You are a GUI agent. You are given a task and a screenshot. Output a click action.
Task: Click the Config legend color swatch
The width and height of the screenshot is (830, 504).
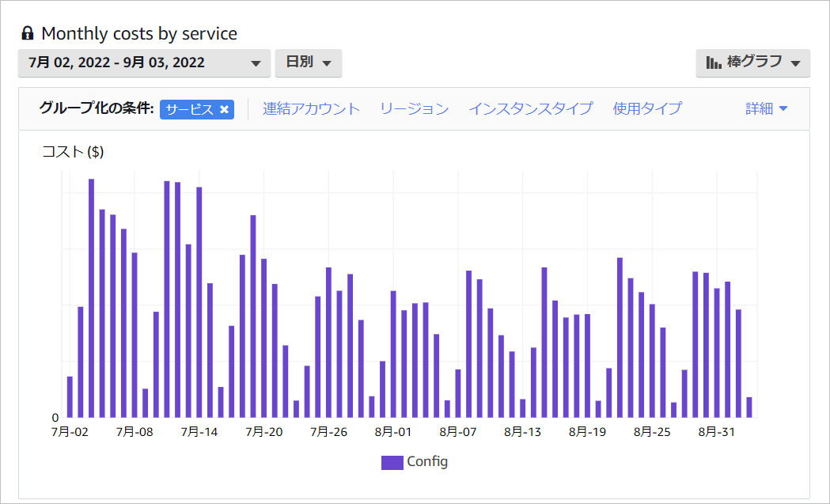392,462
